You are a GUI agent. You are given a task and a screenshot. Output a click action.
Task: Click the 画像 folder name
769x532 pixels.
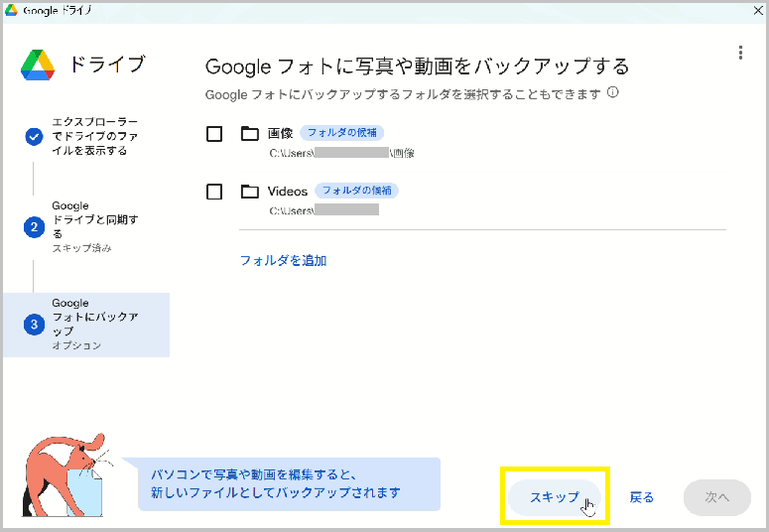[x=280, y=133]
